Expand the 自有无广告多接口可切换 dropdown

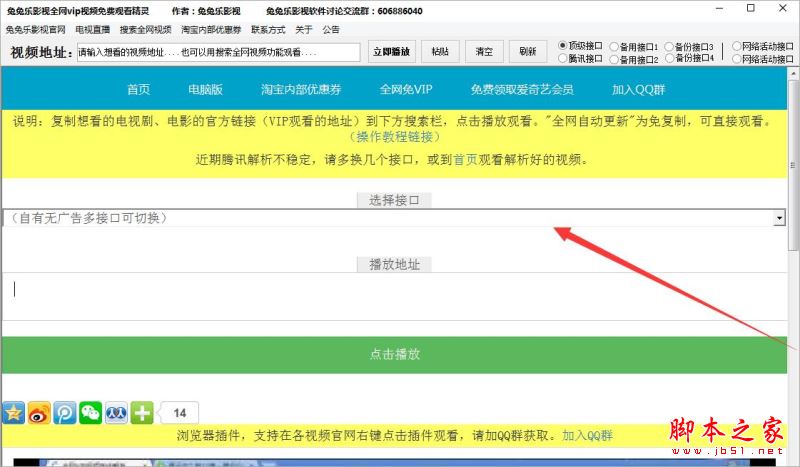[x=779, y=218]
